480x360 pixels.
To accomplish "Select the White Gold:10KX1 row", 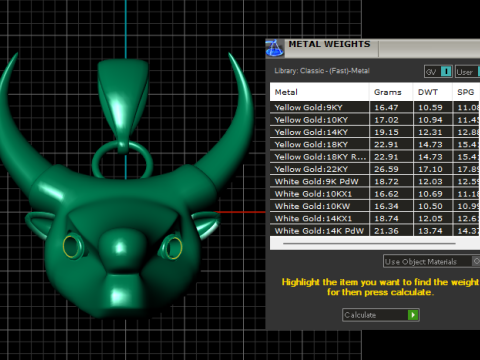I will [x=375, y=194].
